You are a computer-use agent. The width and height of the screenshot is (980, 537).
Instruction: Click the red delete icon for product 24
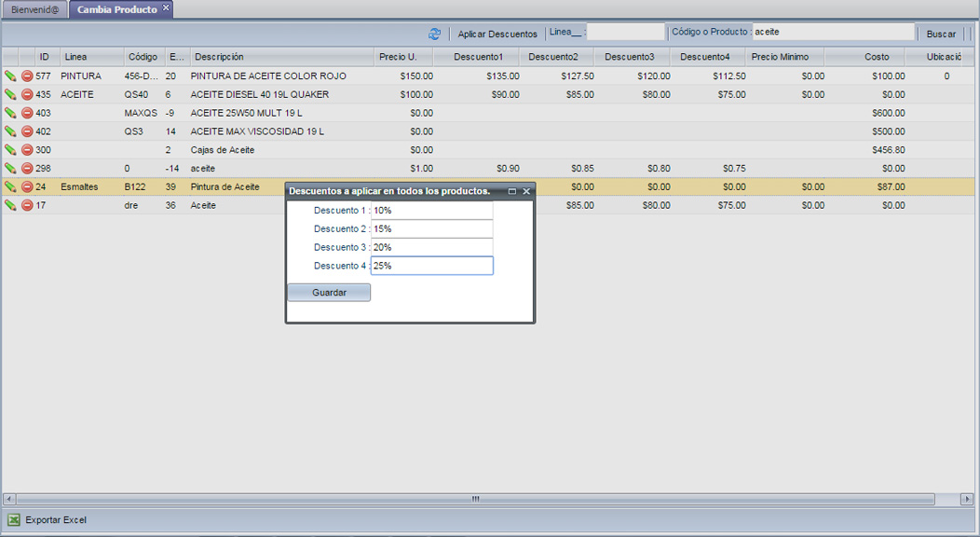27,187
